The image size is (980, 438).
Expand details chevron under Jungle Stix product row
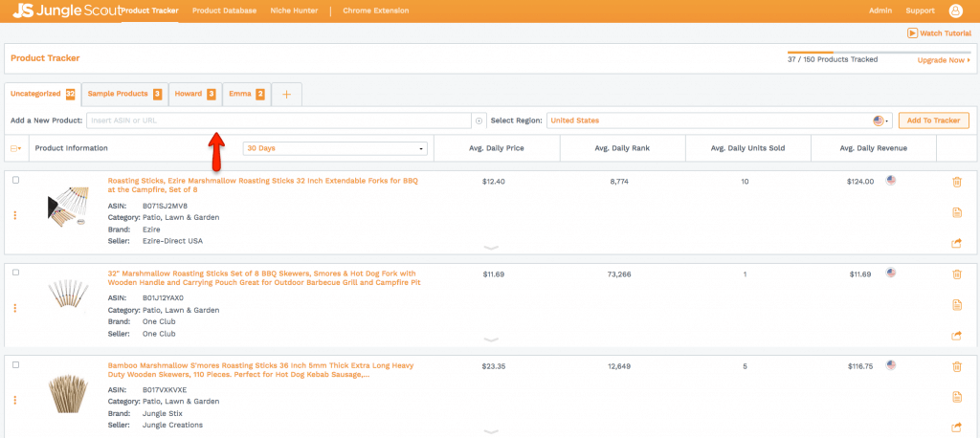pos(491,431)
